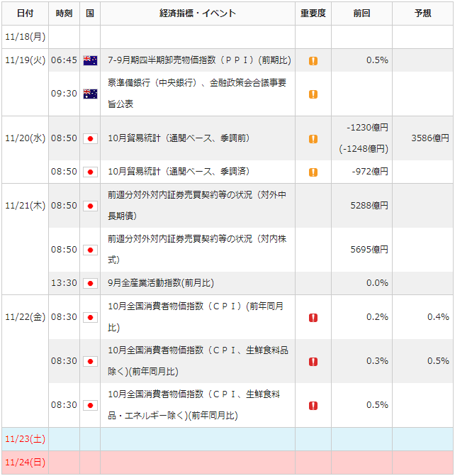Click the 09:30 time cell
The image size is (455, 476).
click(x=64, y=94)
